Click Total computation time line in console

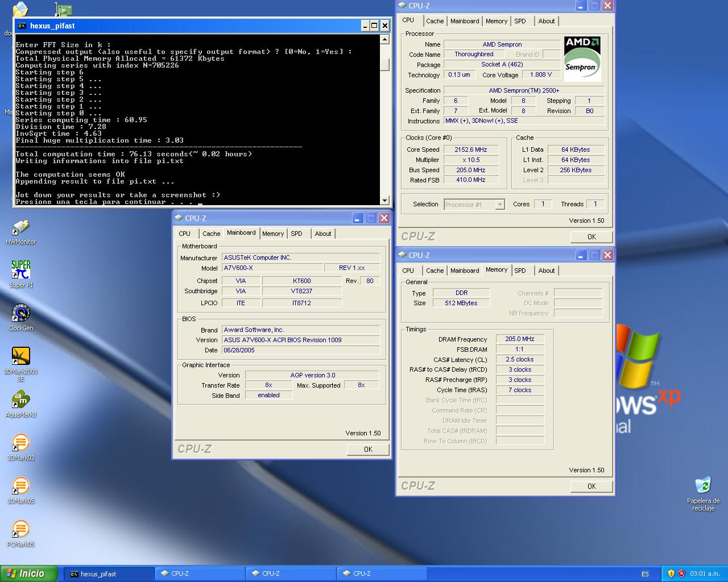click(x=134, y=154)
